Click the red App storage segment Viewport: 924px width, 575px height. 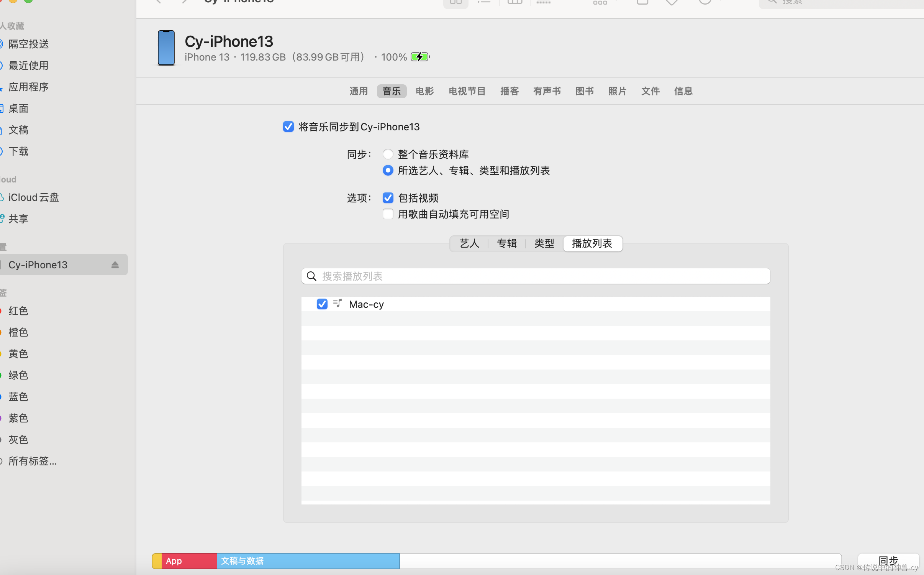pyautogui.click(x=189, y=561)
